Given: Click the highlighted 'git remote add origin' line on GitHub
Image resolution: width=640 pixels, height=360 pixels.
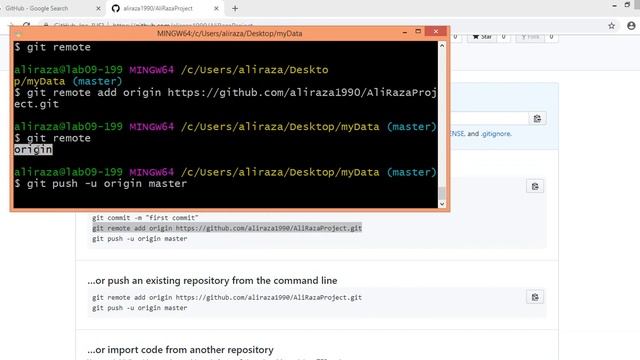Looking at the screenshot, I should click(x=227, y=228).
